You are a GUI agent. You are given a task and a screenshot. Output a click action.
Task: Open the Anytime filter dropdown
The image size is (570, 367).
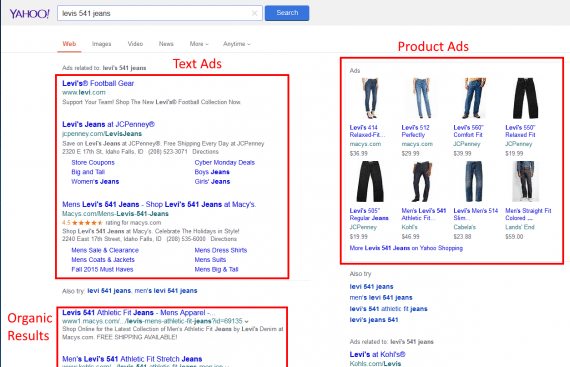pos(237,44)
